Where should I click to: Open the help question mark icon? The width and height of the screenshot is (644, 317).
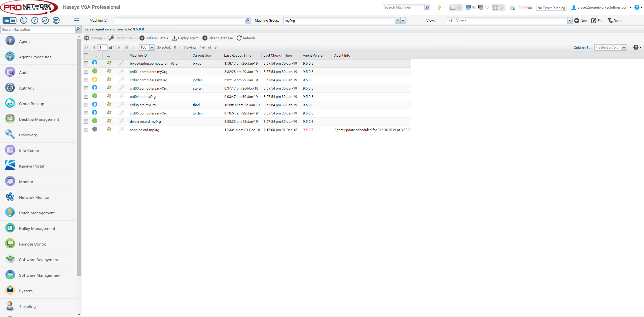35,20
